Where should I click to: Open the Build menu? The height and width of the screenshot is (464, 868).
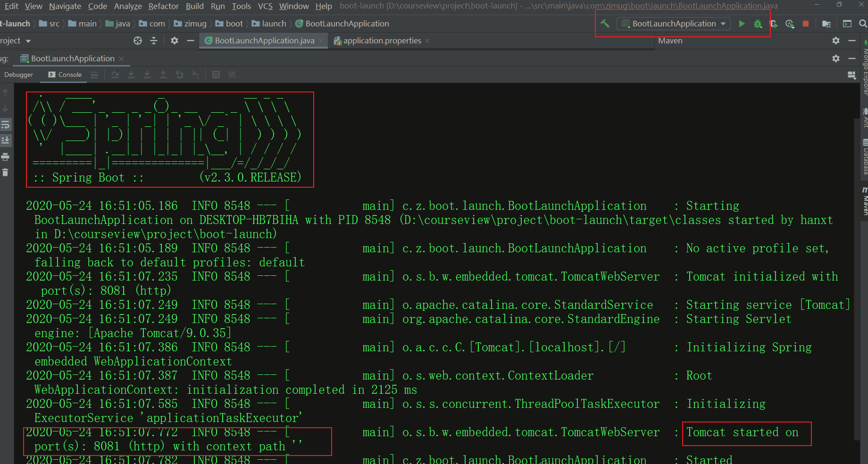pos(195,6)
